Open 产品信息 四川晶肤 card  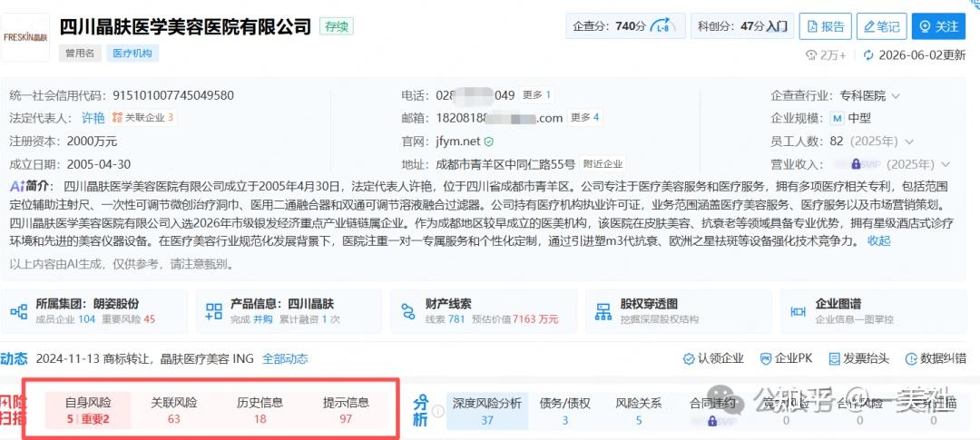click(289, 310)
